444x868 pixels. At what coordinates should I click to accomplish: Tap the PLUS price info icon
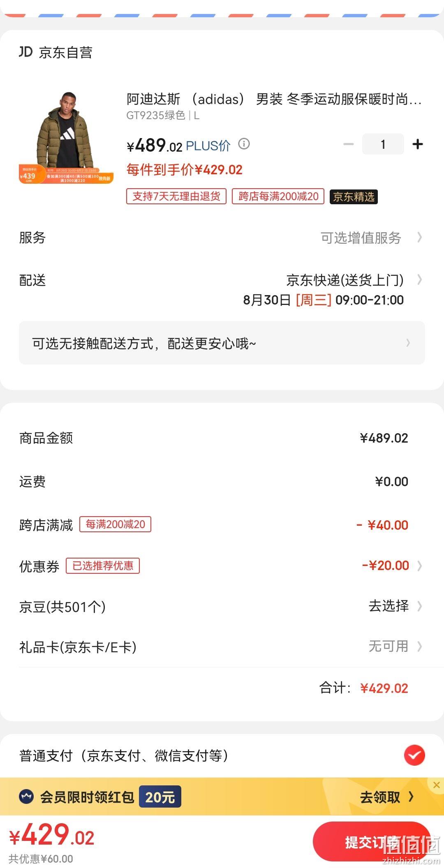pyautogui.click(x=244, y=144)
